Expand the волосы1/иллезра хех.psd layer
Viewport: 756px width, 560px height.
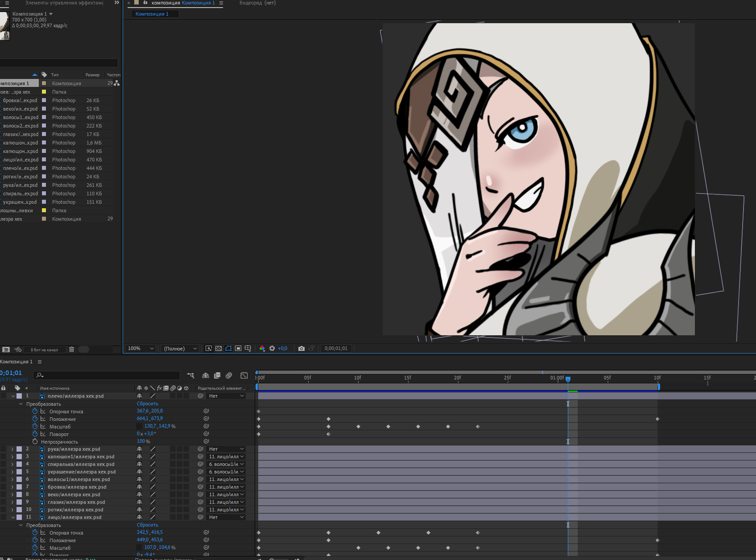coord(12,479)
